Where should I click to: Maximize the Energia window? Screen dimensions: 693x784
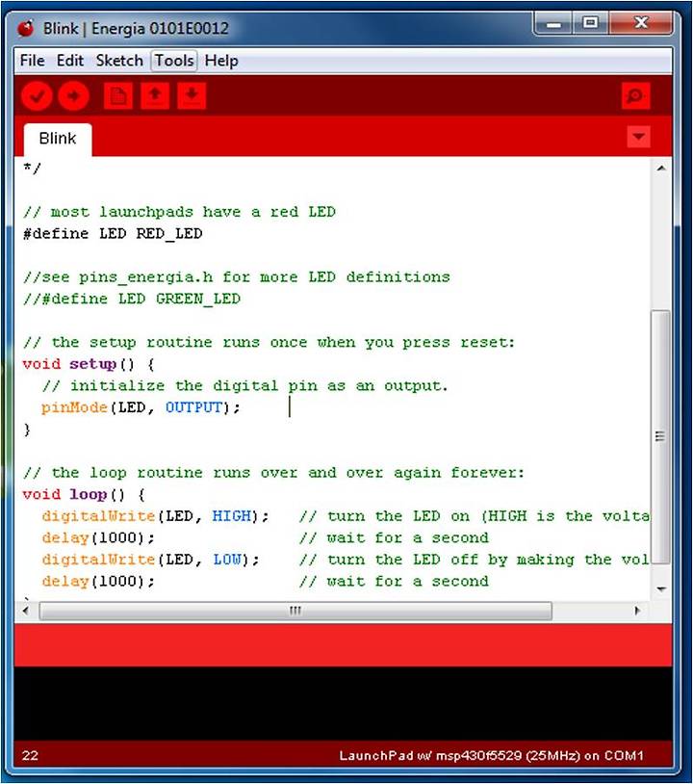(590, 23)
